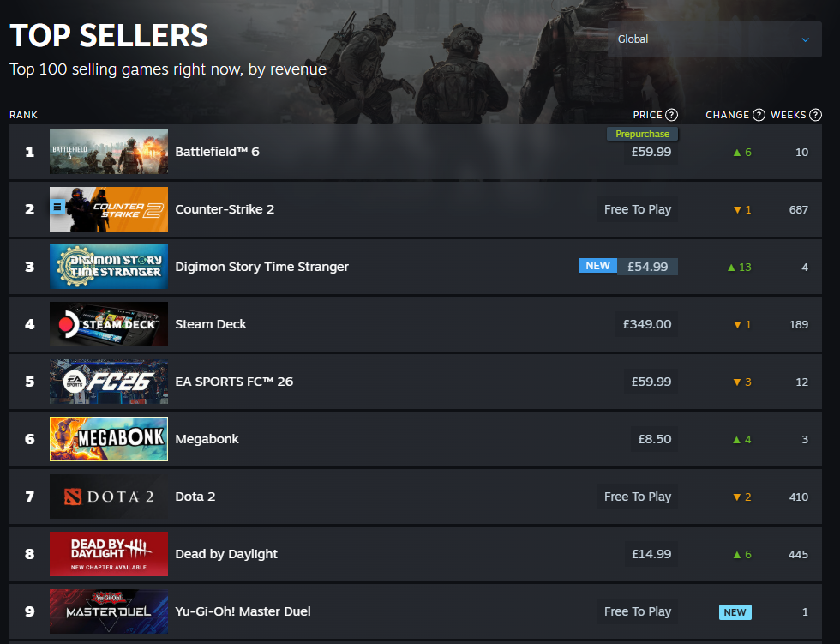Click the blue list icon on Counter-Strike 2 thumbnail
This screenshot has width=840, height=644.
coord(57,207)
